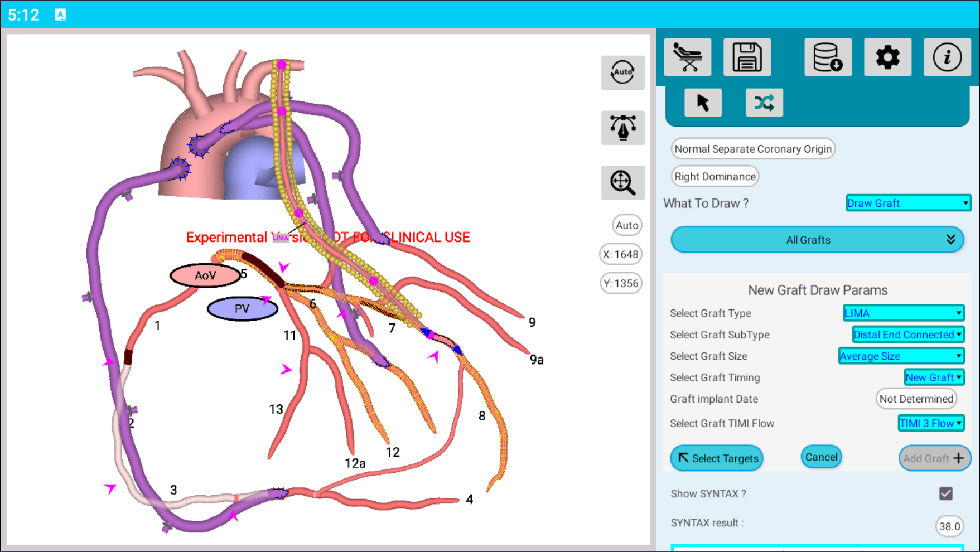Uncheck the Show SYNTAX checkbox
This screenshot has height=552, width=980.
(x=945, y=493)
